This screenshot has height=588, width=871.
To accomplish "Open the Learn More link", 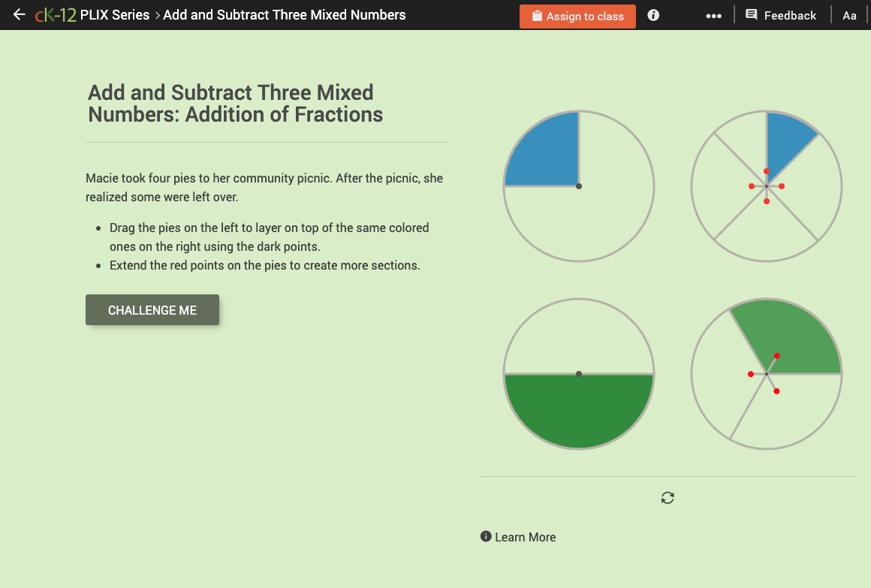I will (526, 537).
